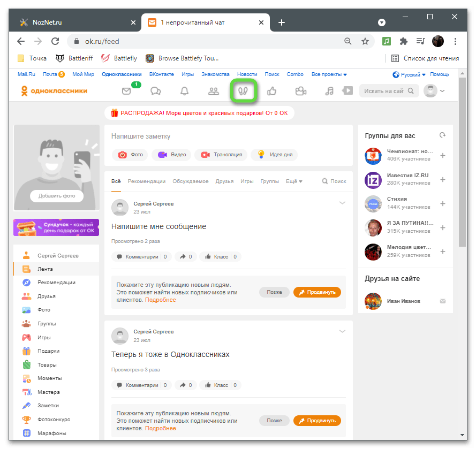Viewport: 476px width, 449px height.
Task: Click the Искать на сайте search field
Action: click(389, 91)
